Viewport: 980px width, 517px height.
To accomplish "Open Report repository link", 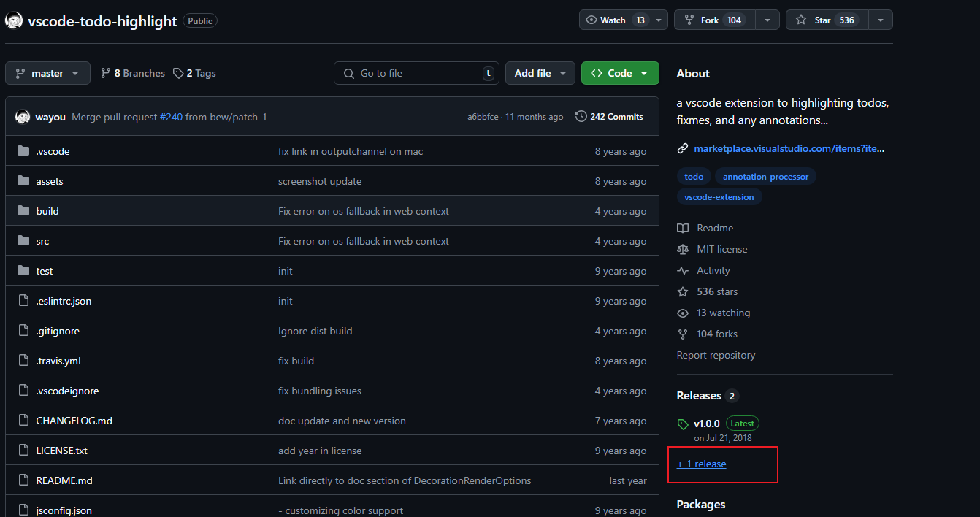I will coord(716,355).
